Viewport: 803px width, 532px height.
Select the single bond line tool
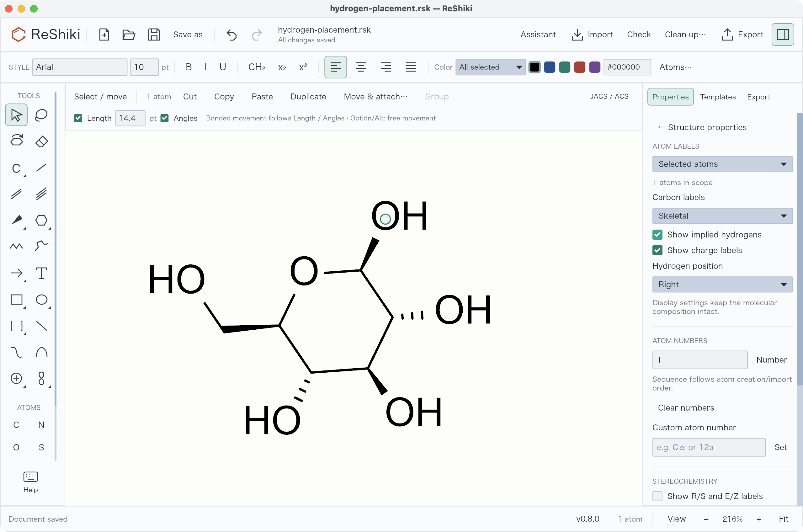click(41, 168)
